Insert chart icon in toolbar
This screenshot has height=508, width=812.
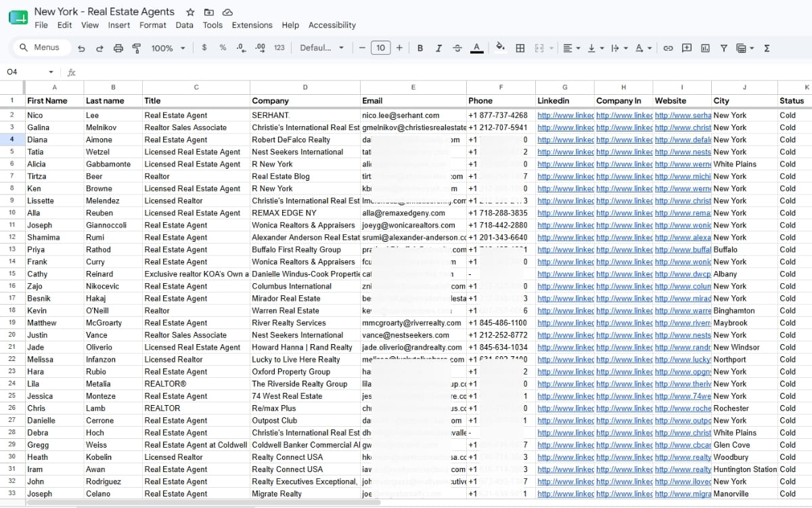pos(705,48)
